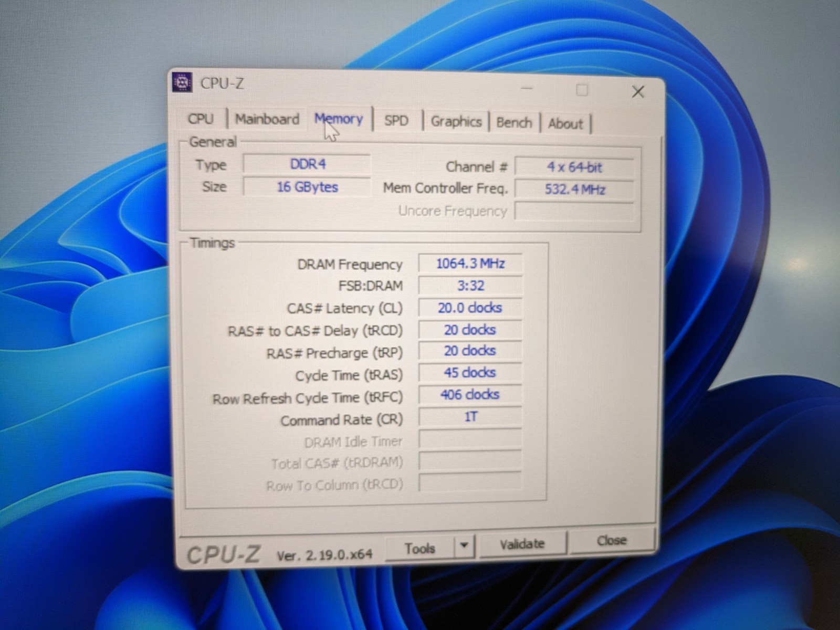Screen dimensions: 840x630
Task: Go to the About tab
Action: tap(565, 124)
